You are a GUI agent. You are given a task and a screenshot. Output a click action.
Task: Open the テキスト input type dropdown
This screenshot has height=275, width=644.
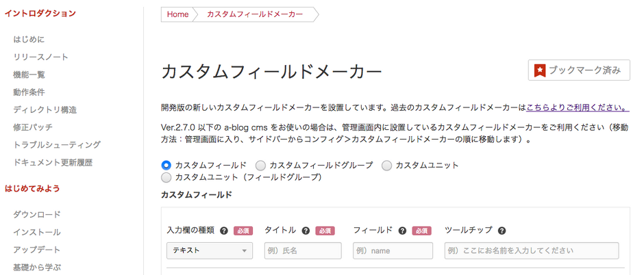[210, 250]
